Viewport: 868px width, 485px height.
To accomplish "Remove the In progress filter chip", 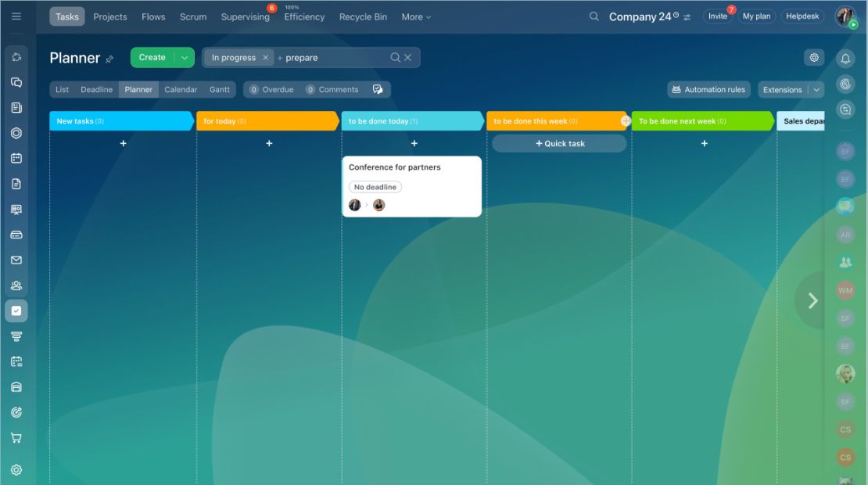I will click(x=266, y=58).
